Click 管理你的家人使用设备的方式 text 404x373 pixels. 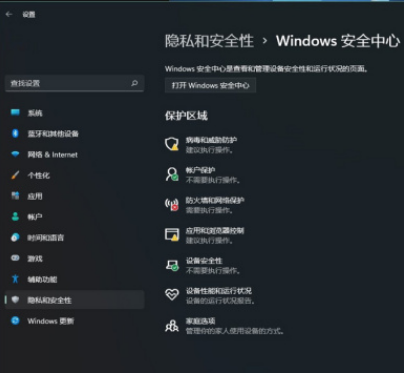point(235,331)
